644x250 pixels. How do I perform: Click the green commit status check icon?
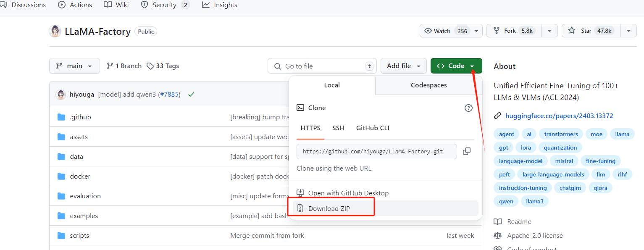(x=191, y=95)
